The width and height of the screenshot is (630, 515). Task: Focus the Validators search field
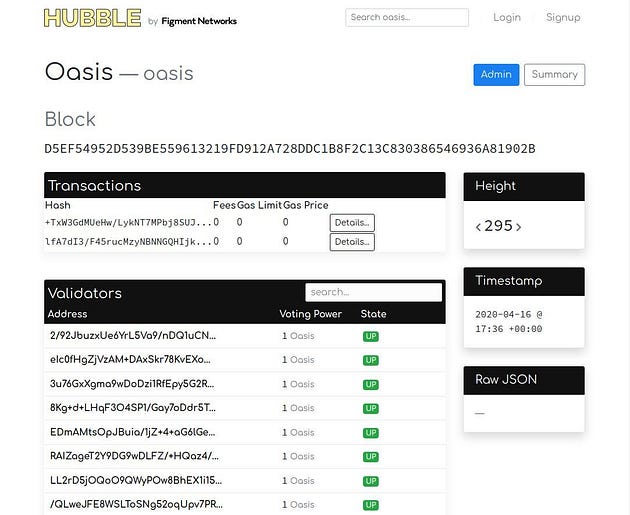[373, 292]
